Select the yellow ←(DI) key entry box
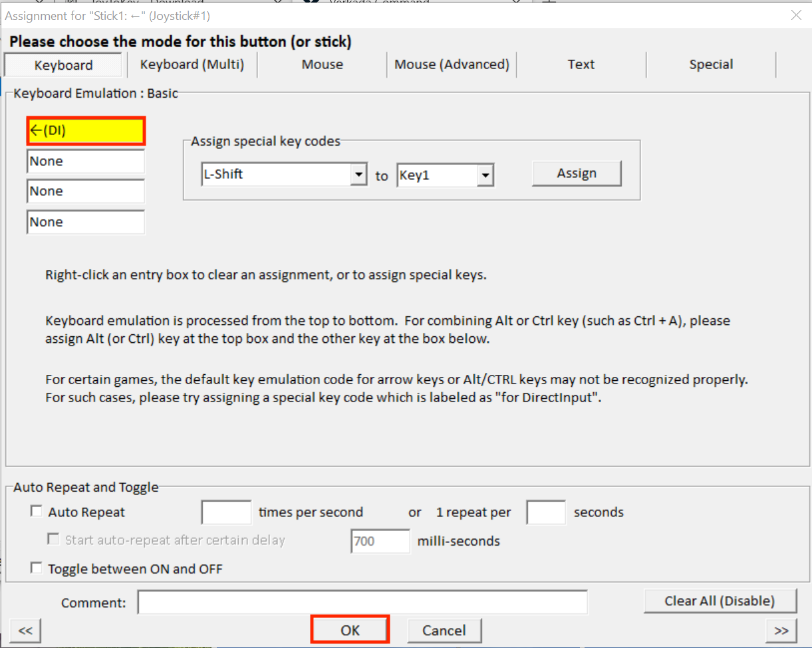This screenshot has height=648, width=812. (x=86, y=132)
